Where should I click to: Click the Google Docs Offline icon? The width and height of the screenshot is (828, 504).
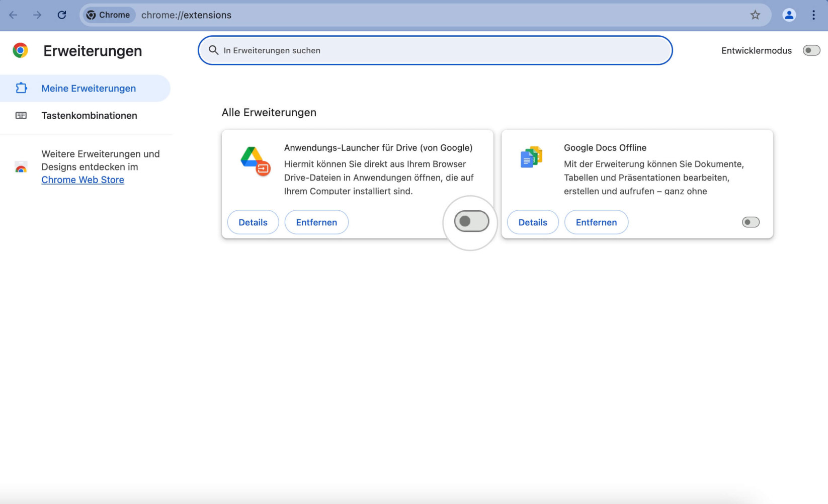tap(531, 157)
